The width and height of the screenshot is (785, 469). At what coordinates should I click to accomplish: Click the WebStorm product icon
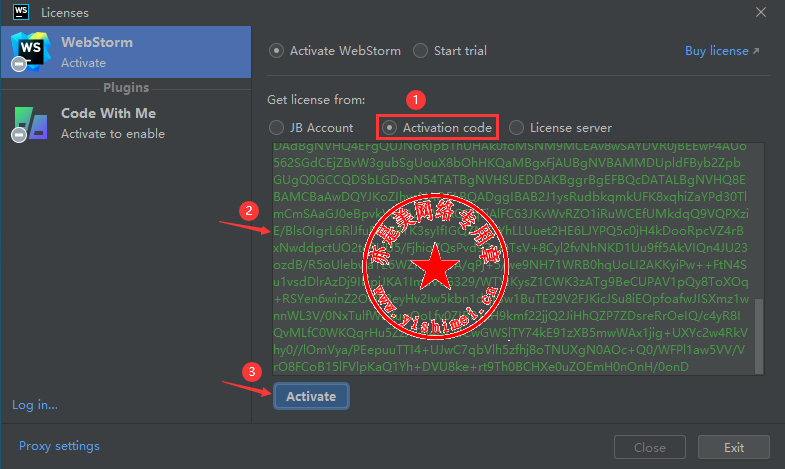coord(30,52)
